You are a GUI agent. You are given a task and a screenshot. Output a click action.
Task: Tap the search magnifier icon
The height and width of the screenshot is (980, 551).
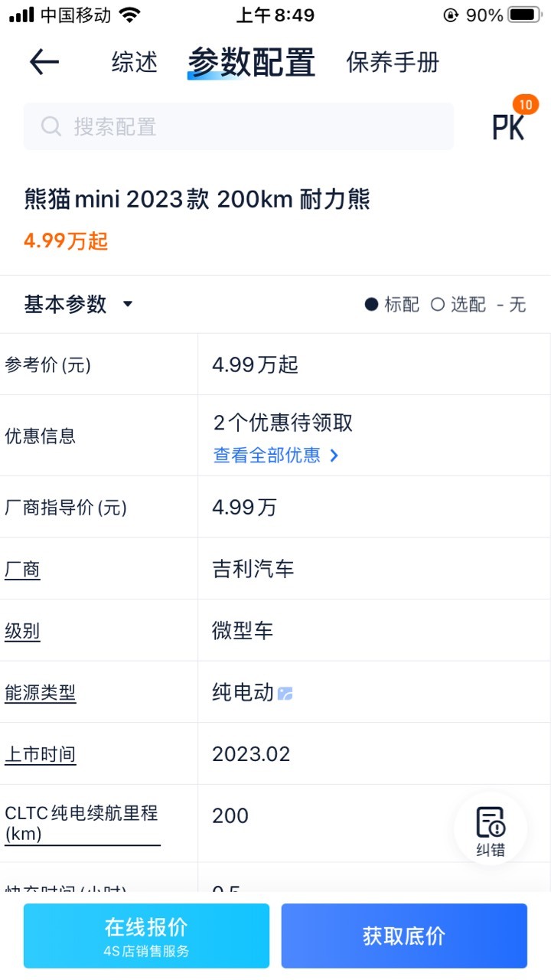click(51, 126)
